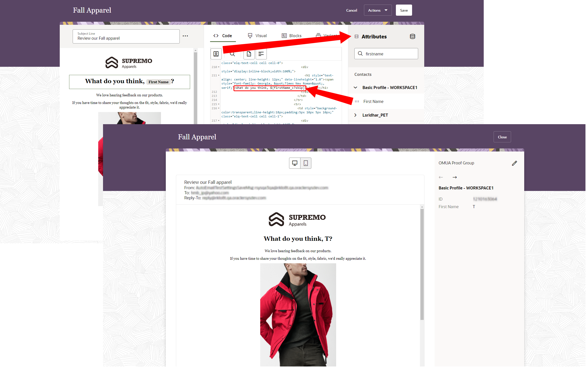Expand the Lsridhar_PET group

(x=356, y=115)
